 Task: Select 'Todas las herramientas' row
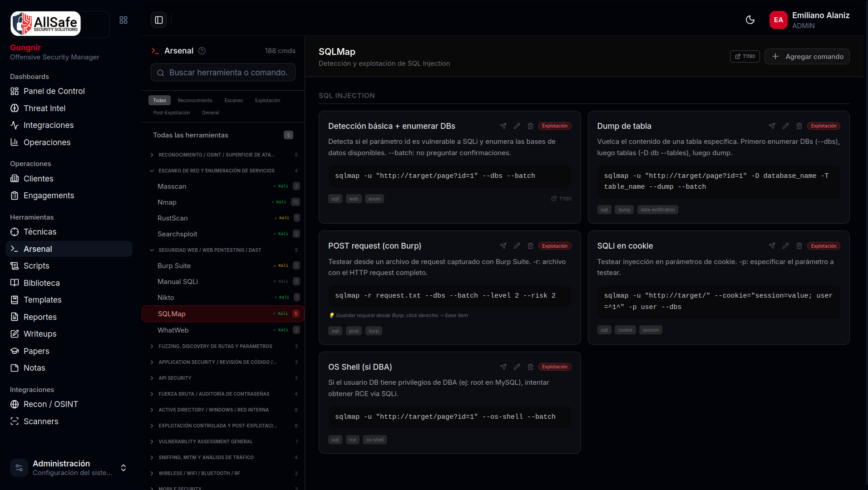click(223, 135)
